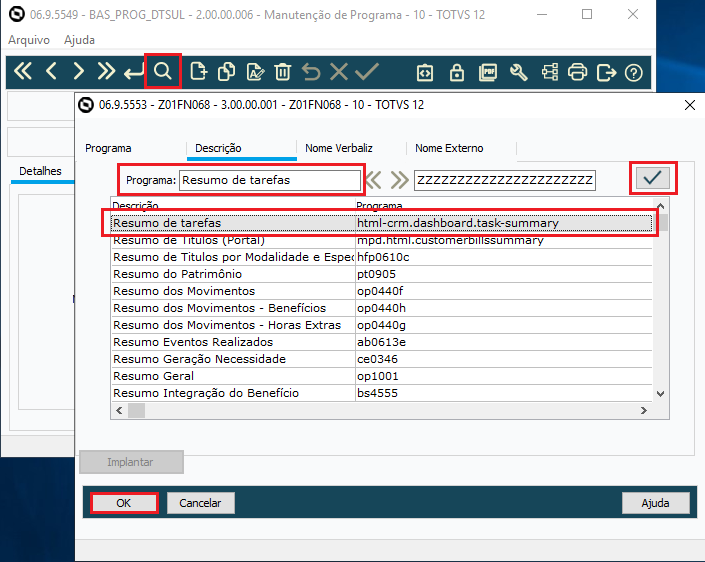
Task: Click program cell pt0905
Action: pyautogui.click(x=504, y=274)
